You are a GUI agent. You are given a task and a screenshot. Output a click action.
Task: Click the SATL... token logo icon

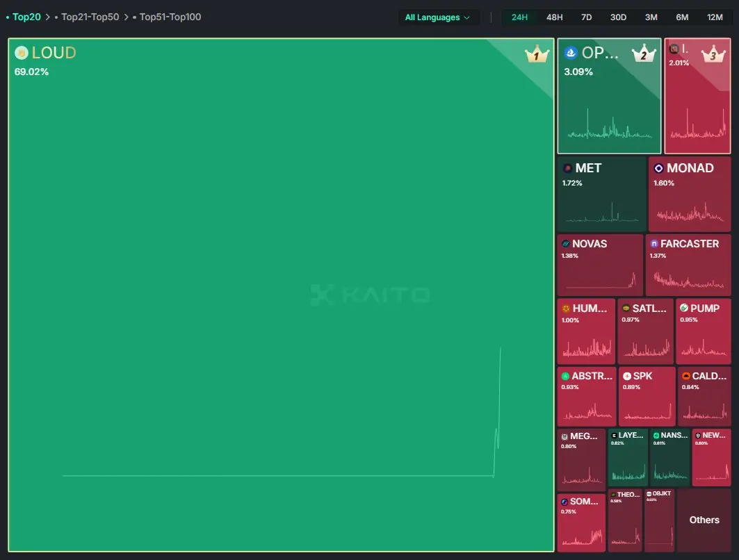(x=626, y=308)
